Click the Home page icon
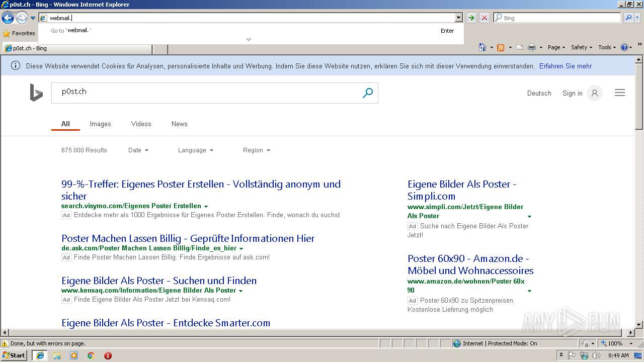Viewport: 644px width, 362px height. coord(482,47)
